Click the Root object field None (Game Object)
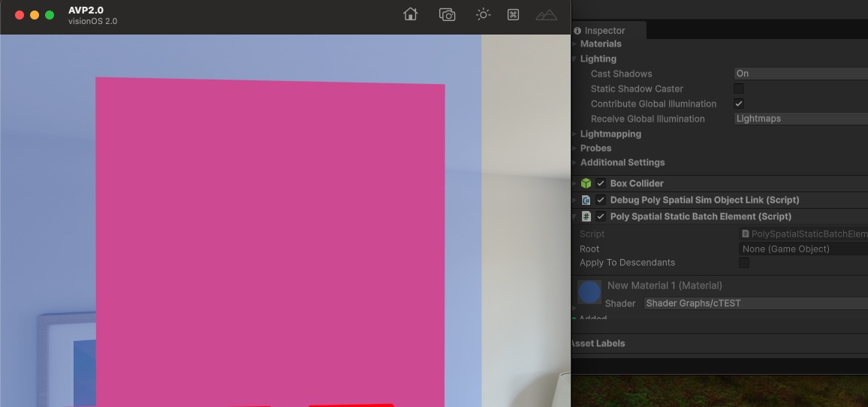The width and height of the screenshot is (868, 407). [803, 249]
